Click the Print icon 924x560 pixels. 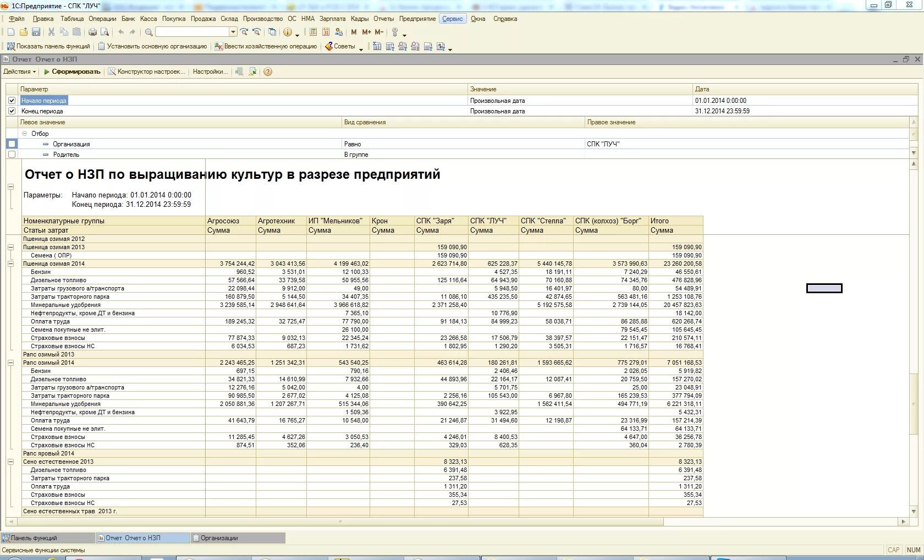tap(92, 32)
